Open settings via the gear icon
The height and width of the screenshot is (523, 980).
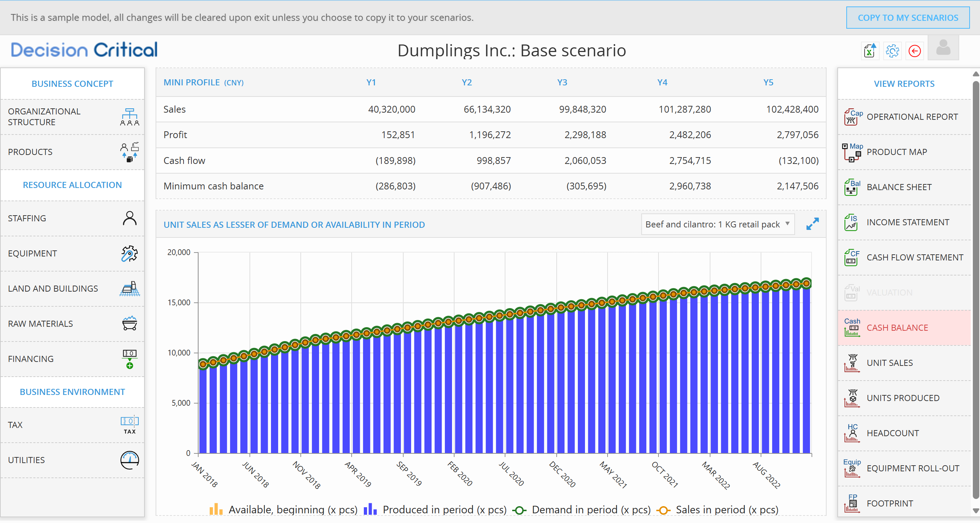[x=892, y=51]
